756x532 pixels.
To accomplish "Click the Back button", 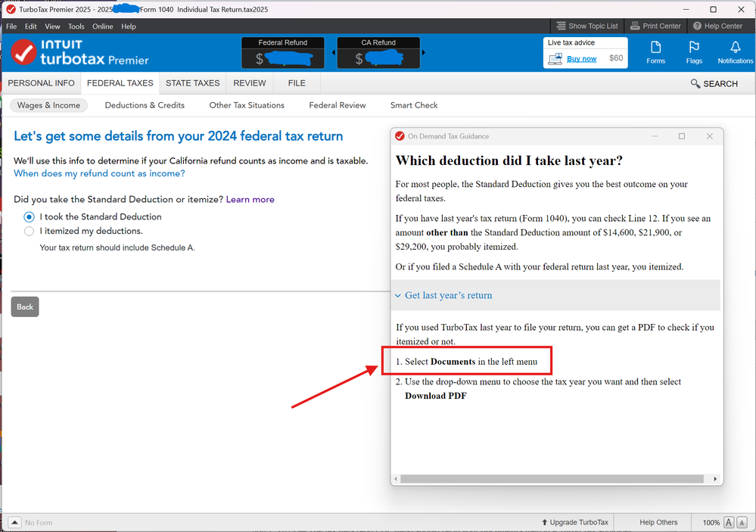I will [25, 306].
